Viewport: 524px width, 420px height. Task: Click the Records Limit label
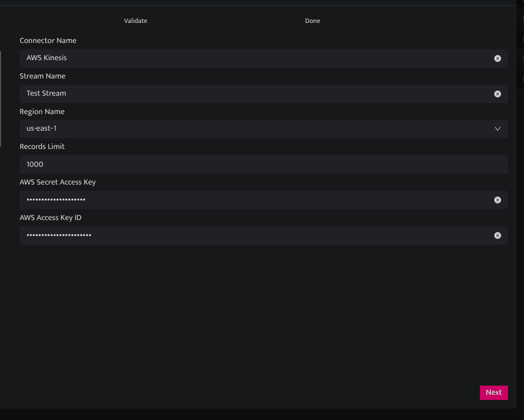coord(42,147)
